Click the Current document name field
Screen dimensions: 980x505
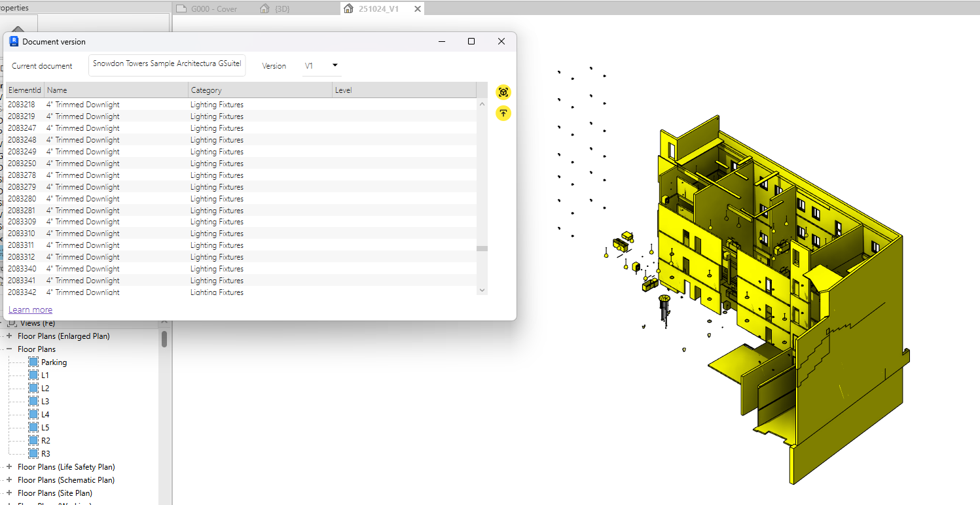tap(167, 64)
